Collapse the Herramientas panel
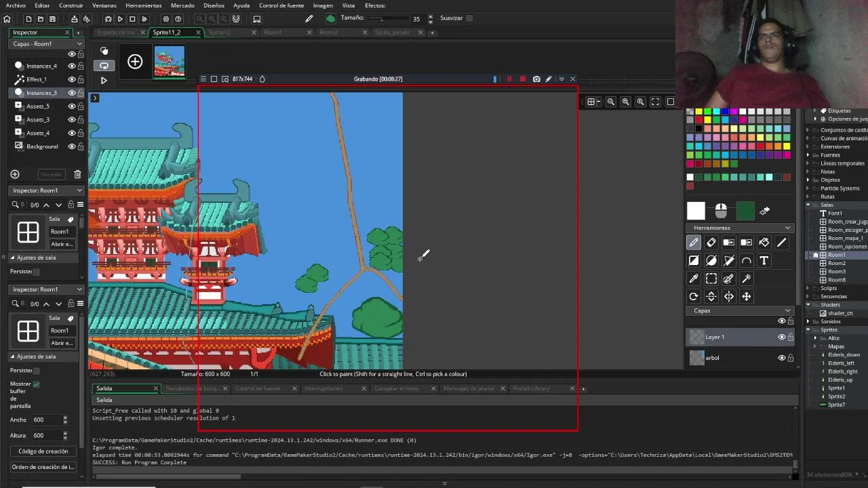The image size is (868, 488). coord(787,228)
